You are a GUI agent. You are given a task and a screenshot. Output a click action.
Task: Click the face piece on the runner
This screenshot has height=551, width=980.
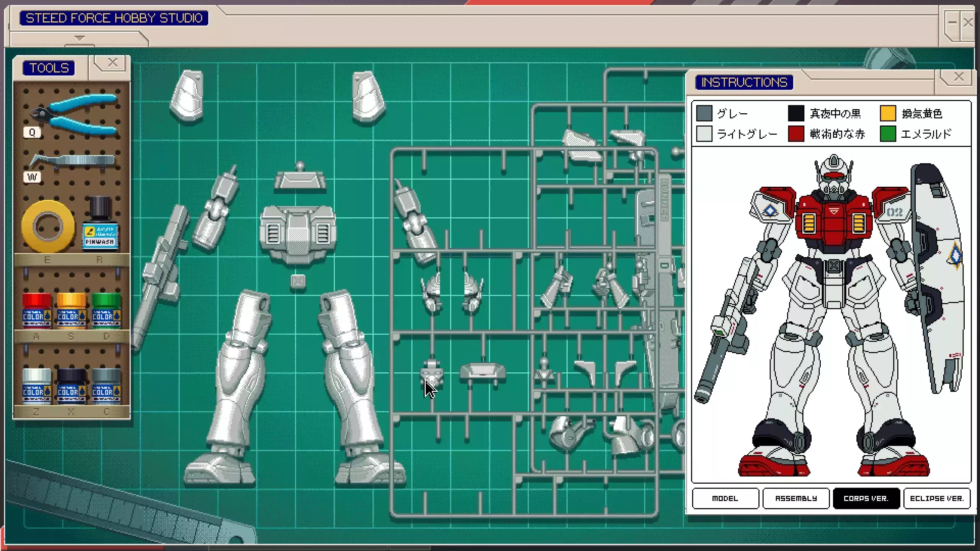[432, 373]
